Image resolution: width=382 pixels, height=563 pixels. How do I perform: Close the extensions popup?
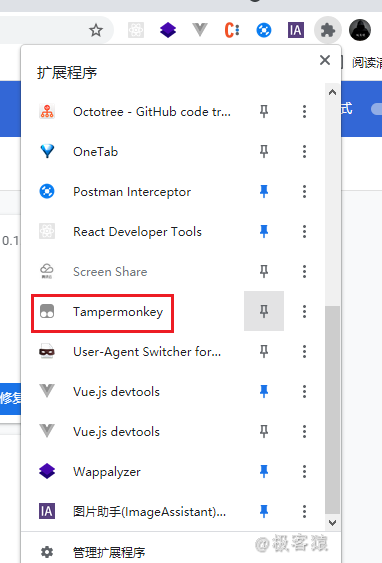click(325, 60)
